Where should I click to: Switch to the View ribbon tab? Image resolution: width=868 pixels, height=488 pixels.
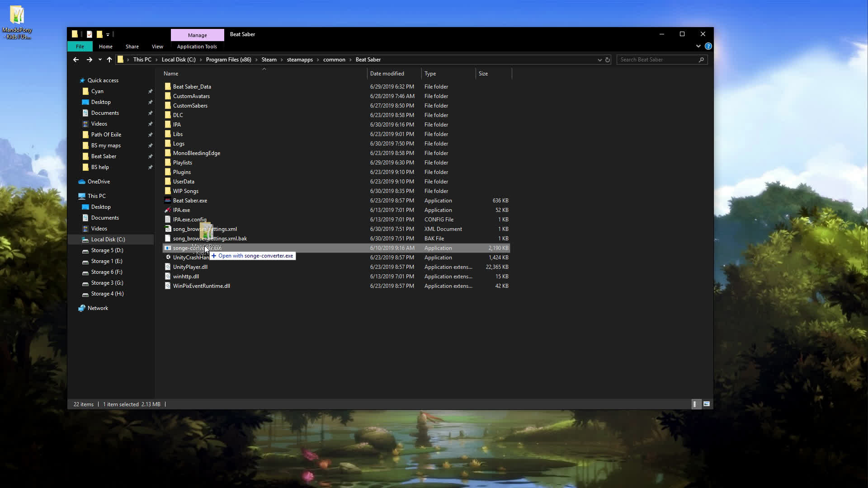(x=157, y=47)
